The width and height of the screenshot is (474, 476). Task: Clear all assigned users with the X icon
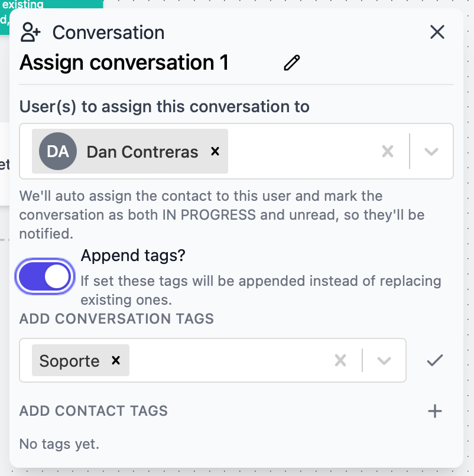pyautogui.click(x=388, y=151)
